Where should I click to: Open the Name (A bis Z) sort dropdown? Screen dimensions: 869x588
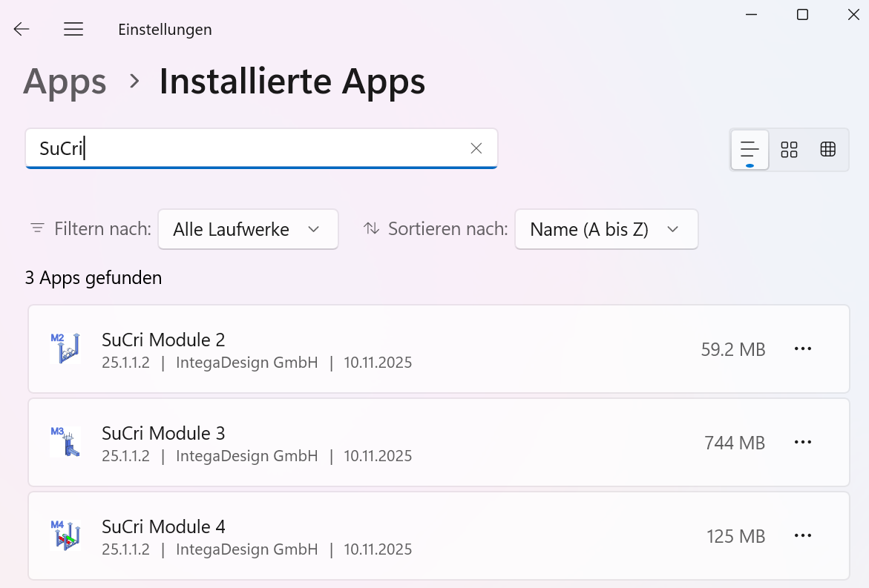(606, 229)
